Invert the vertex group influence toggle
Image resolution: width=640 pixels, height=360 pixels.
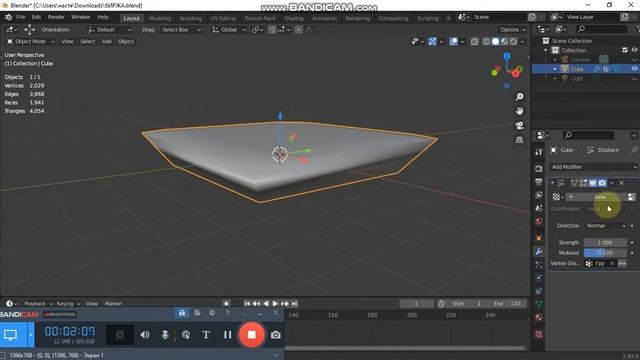[622, 264]
